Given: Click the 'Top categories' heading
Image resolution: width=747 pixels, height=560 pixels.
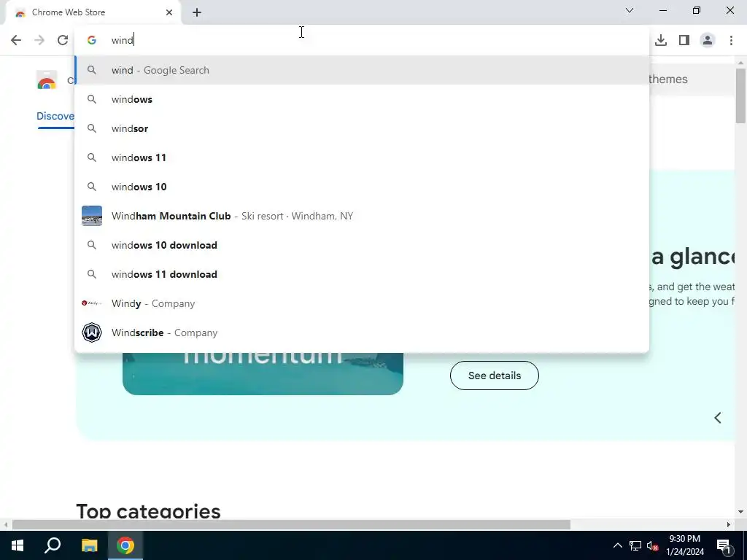Looking at the screenshot, I should coord(148,511).
